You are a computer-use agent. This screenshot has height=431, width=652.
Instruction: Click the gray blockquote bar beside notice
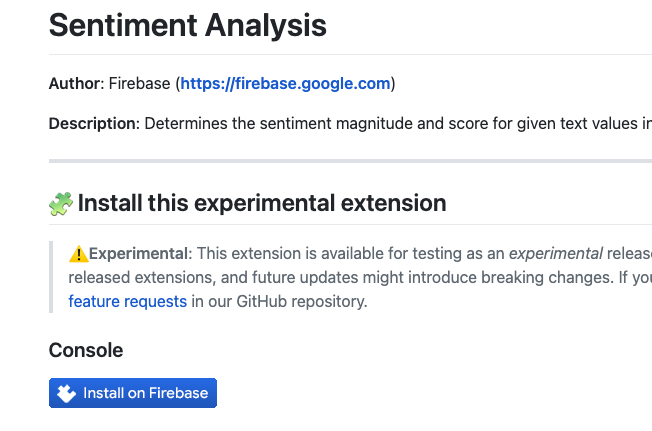(x=51, y=277)
